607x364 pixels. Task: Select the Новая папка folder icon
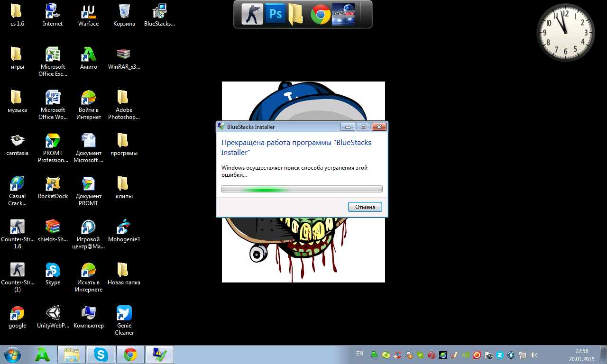tap(124, 274)
